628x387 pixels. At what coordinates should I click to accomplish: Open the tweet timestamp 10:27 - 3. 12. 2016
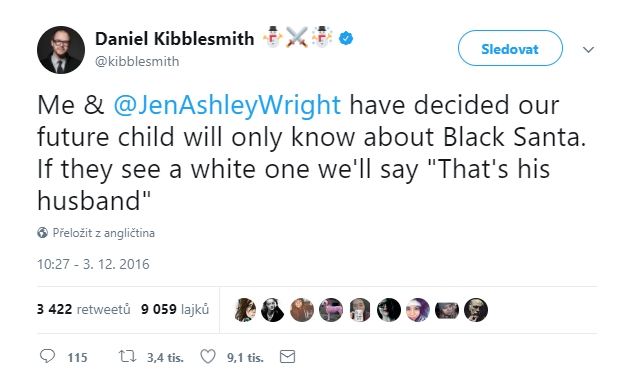pos(93,264)
